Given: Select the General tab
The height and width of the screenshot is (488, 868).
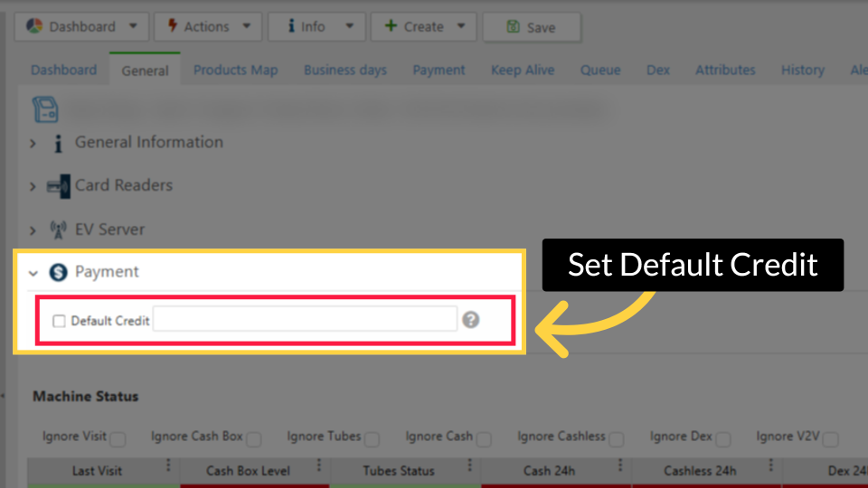Looking at the screenshot, I should point(145,70).
